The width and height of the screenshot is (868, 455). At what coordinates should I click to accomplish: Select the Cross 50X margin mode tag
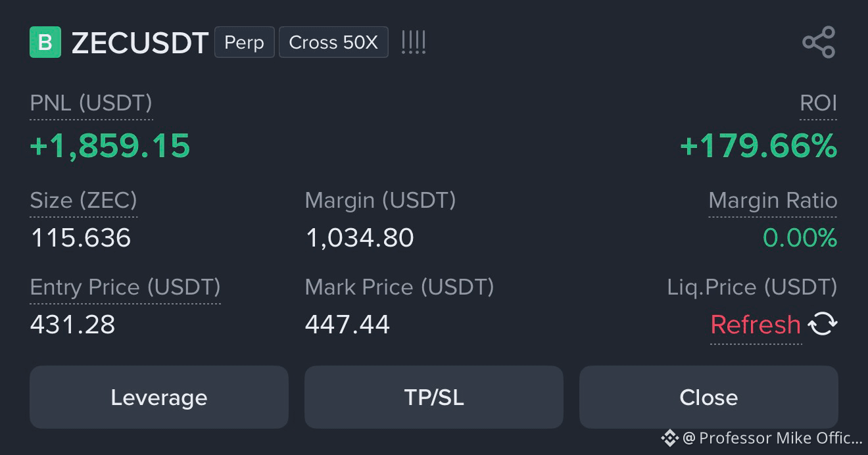click(x=333, y=43)
